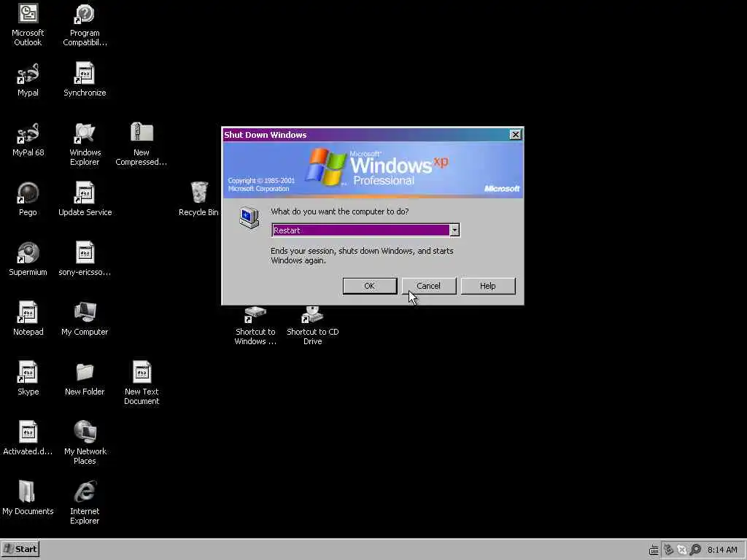Click the taskbar clock showing 8:14 AM
Screen dimensions: 747x560
722,550
